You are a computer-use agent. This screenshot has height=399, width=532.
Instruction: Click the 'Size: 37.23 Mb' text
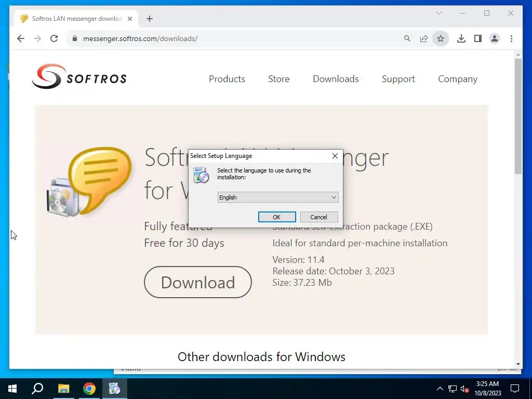pos(302,282)
